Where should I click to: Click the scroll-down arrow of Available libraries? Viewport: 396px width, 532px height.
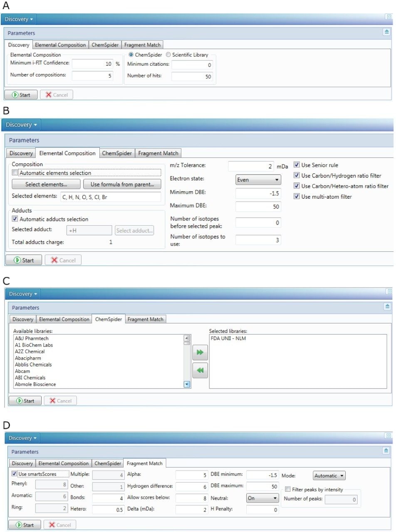pos(187,384)
